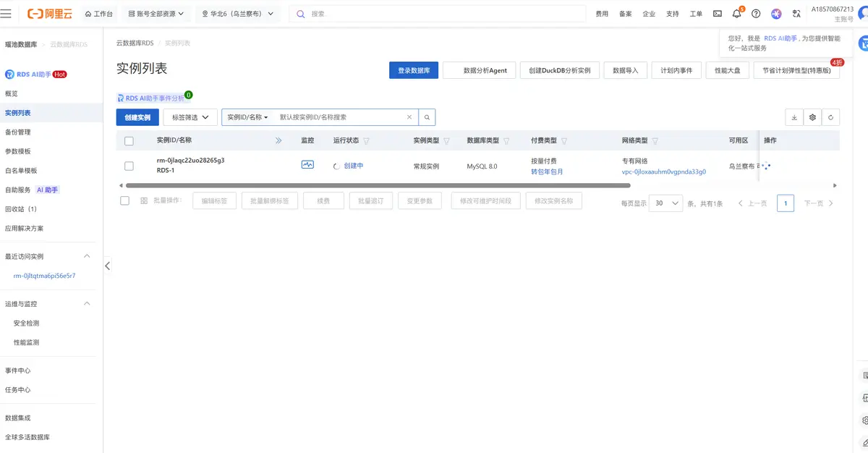Focus the instance ID/name search input
The image size is (868, 453).
click(340, 117)
